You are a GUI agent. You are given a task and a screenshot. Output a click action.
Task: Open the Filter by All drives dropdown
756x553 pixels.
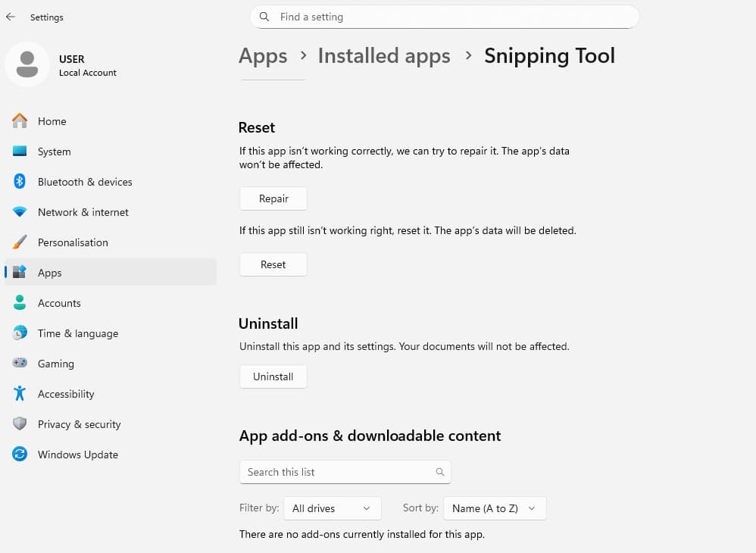coord(332,508)
